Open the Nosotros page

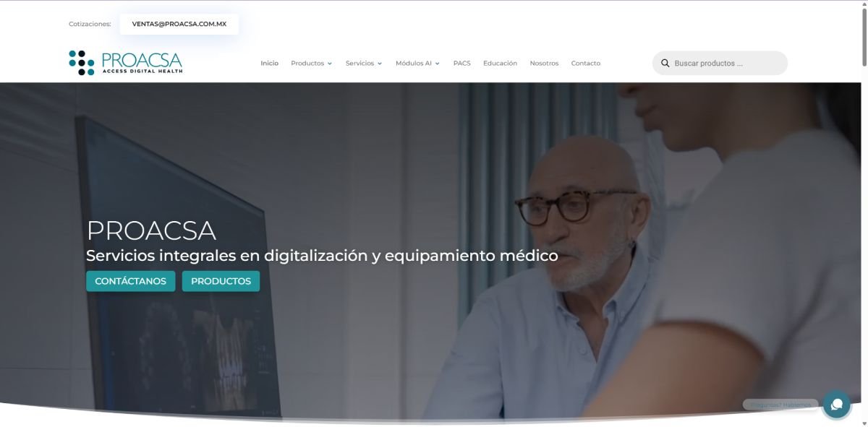pos(544,64)
